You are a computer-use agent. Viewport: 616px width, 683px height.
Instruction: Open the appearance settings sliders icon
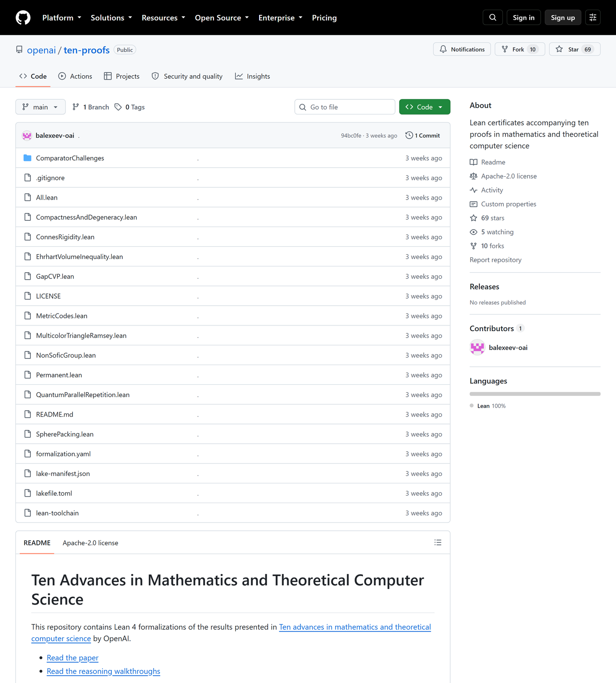click(593, 18)
